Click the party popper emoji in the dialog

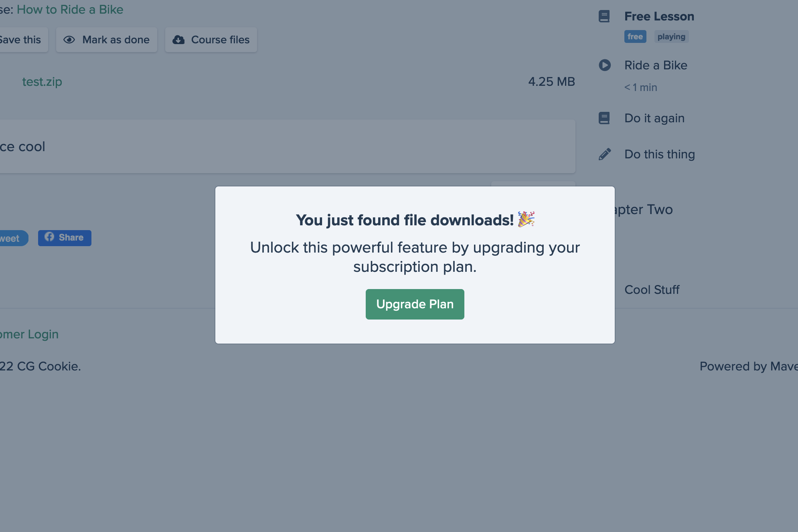(x=526, y=219)
